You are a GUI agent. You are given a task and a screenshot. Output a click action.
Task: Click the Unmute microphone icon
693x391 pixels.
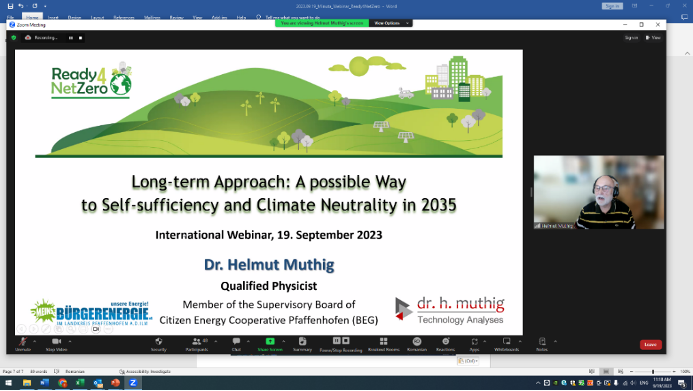23,341
